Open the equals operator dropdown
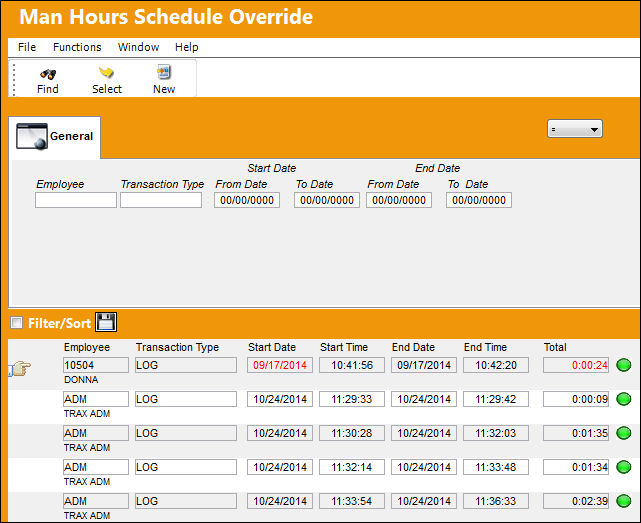Image resolution: width=641 pixels, height=523 pixels. (x=574, y=129)
